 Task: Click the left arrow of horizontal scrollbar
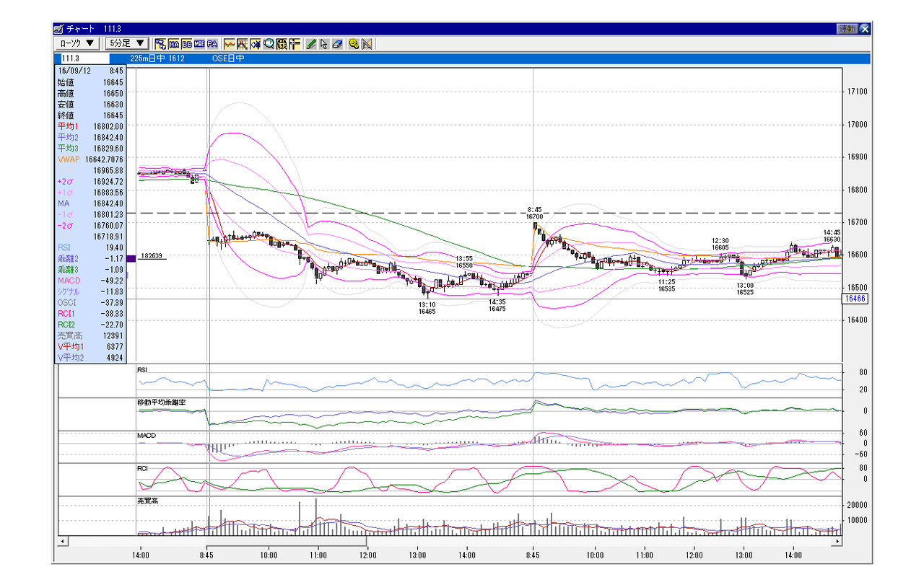[x=63, y=541]
